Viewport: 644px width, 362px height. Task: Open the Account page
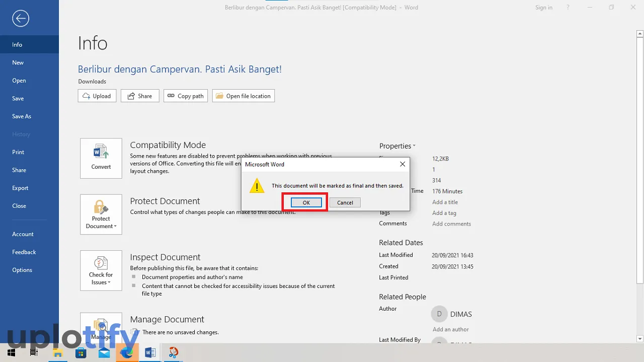[x=29, y=234]
